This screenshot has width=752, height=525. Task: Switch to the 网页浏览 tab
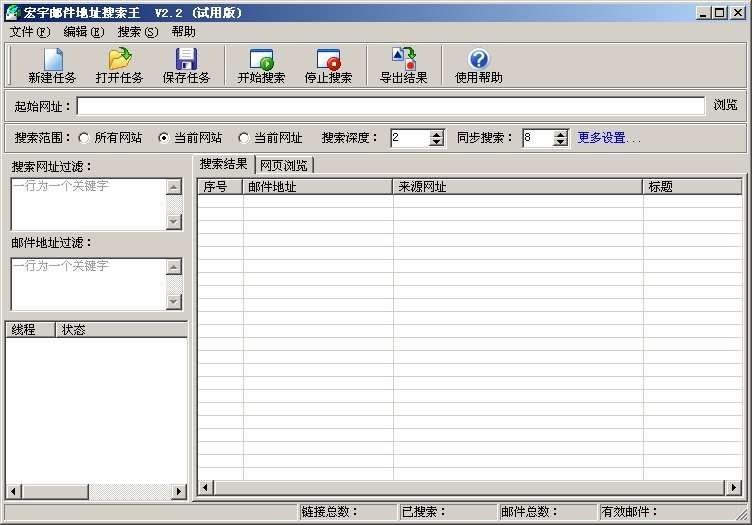[x=284, y=165]
